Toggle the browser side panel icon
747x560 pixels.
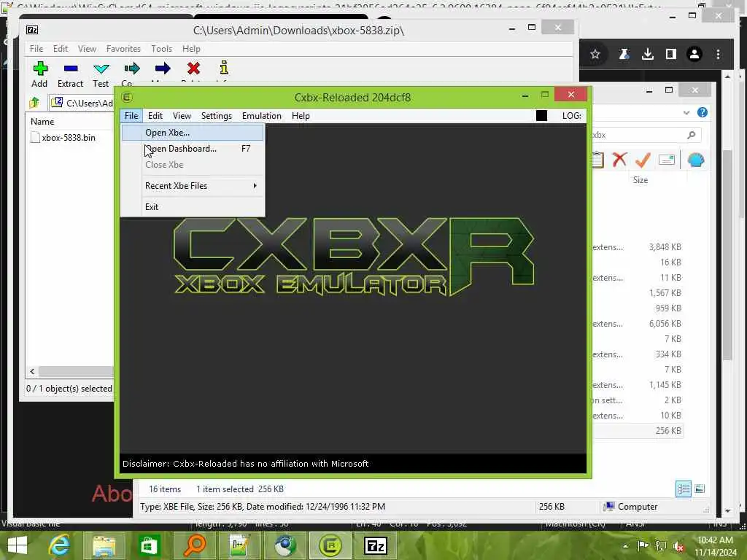tap(671, 54)
